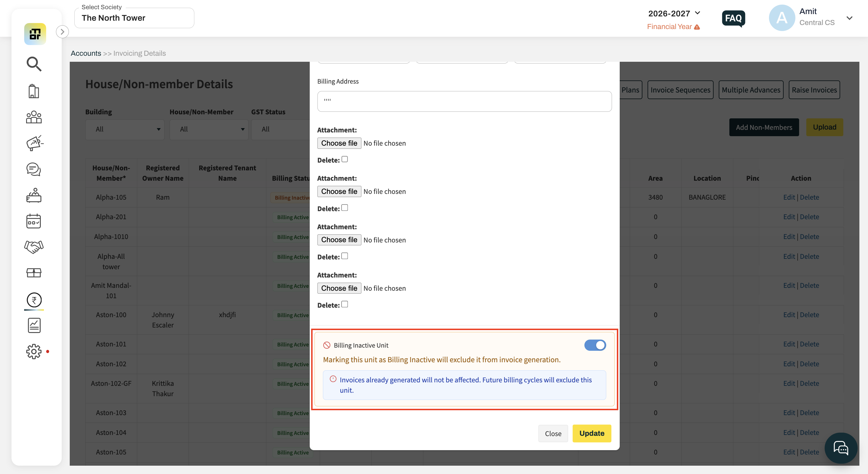Click the search magnifier sidebar icon

click(34, 64)
